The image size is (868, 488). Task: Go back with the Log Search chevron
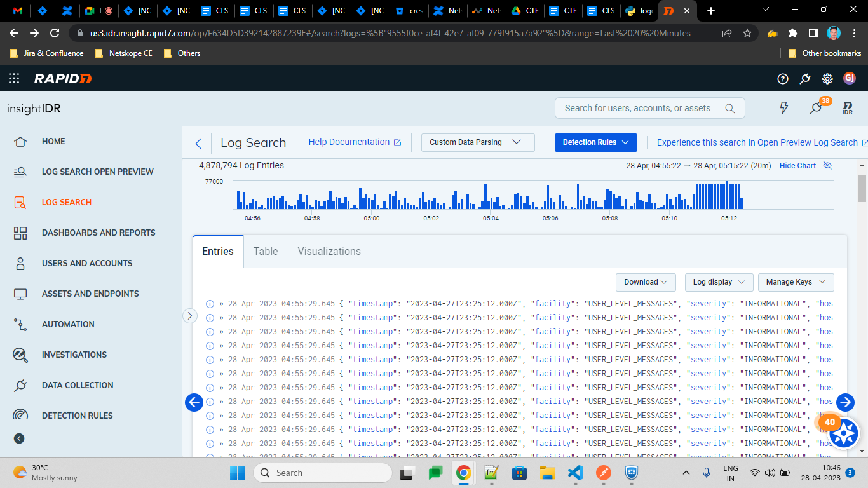coord(198,143)
